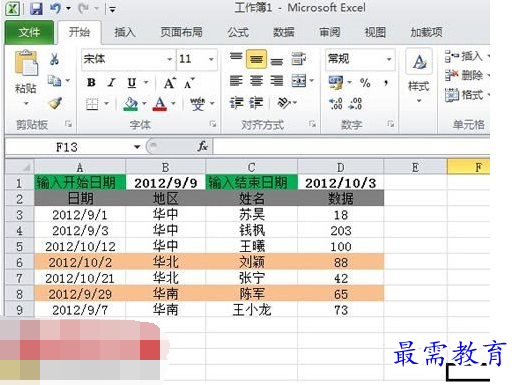Open the 字体 dialog launcher
Screen dimensions: 515x385
point(213,124)
